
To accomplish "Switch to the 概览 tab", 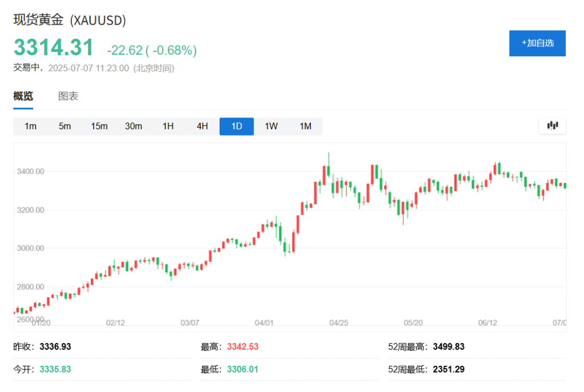I will (x=23, y=96).
